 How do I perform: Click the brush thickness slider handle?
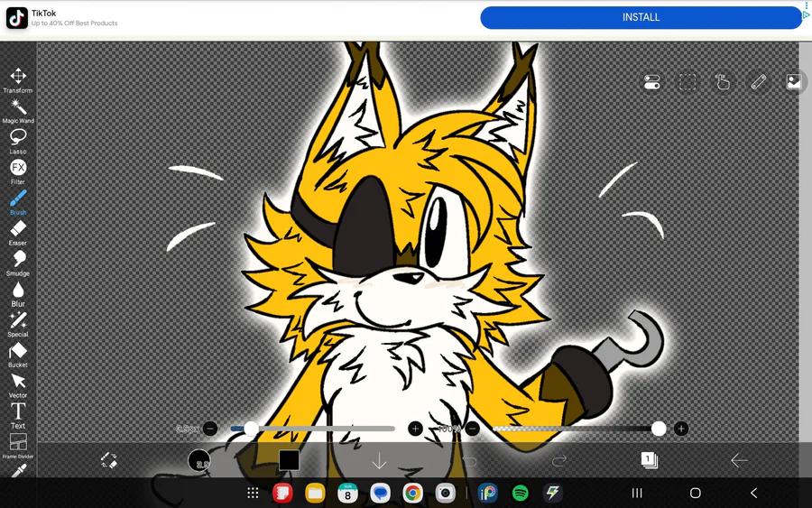tap(252, 429)
